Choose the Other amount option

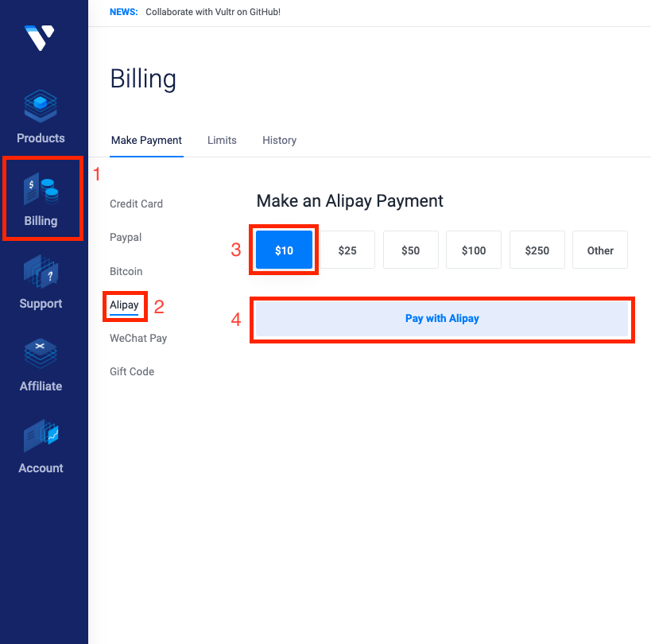click(600, 250)
